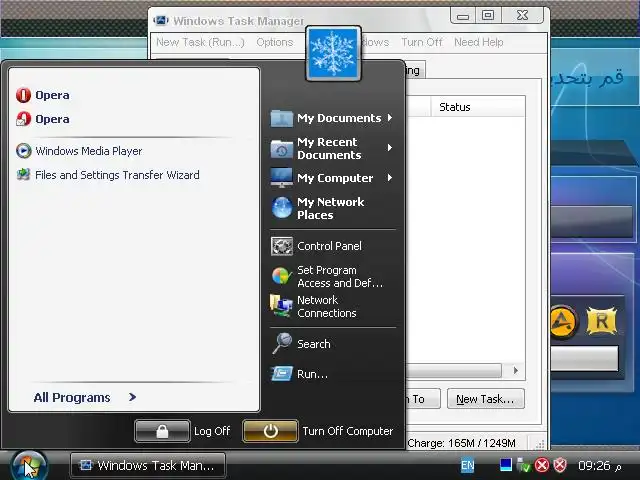Open the All Programs list

(x=72, y=398)
